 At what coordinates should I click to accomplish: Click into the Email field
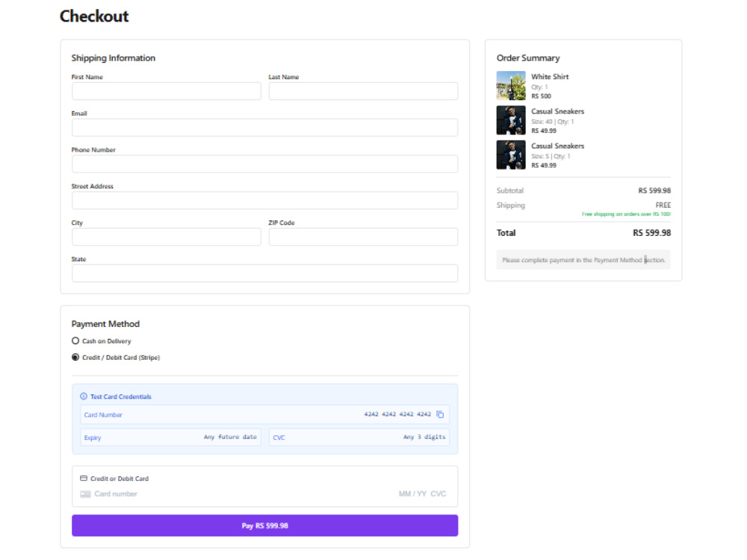click(265, 128)
